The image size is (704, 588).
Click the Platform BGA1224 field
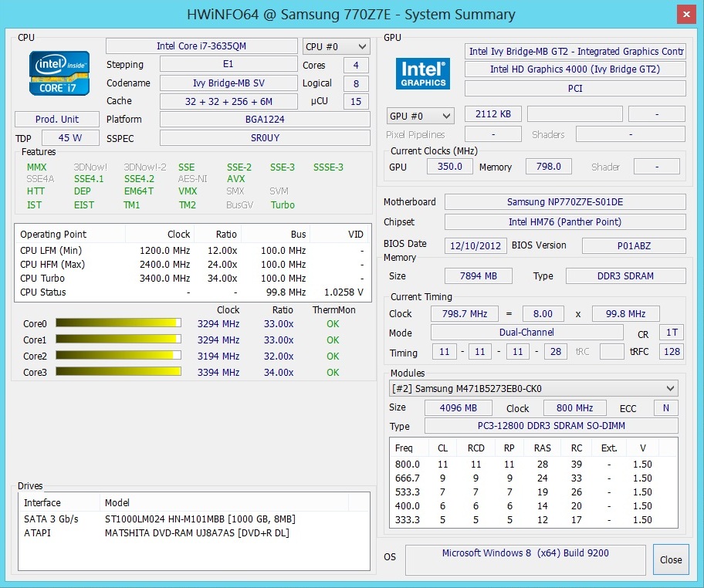(265, 120)
